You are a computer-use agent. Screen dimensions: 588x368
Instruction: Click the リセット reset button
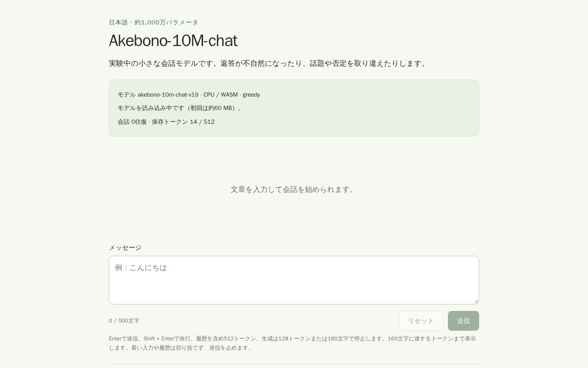point(421,321)
